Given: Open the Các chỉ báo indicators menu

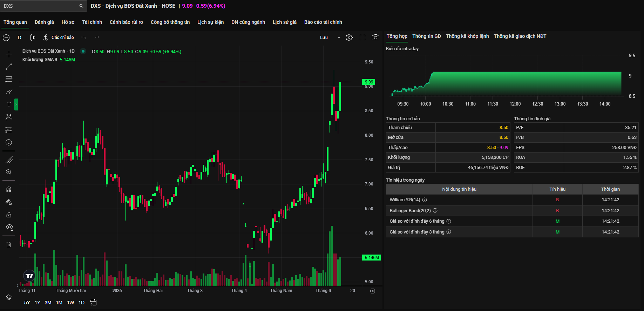Looking at the screenshot, I should tap(59, 38).
